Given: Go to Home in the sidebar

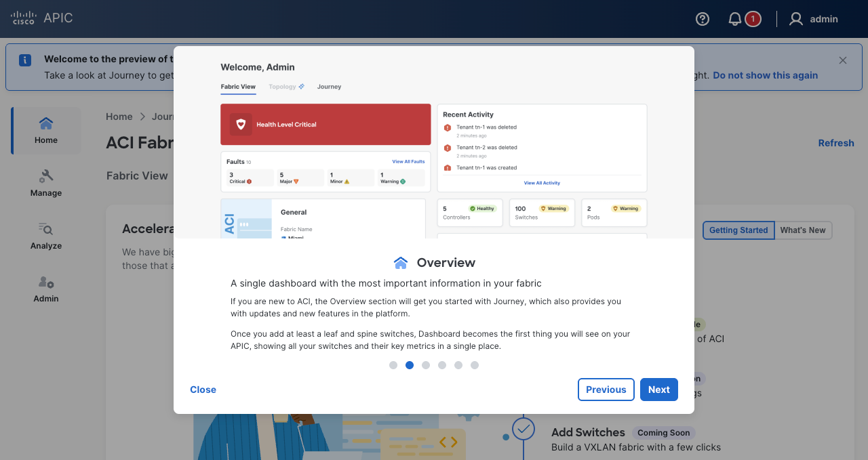Looking at the screenshot, I should [x=46, y=131].
